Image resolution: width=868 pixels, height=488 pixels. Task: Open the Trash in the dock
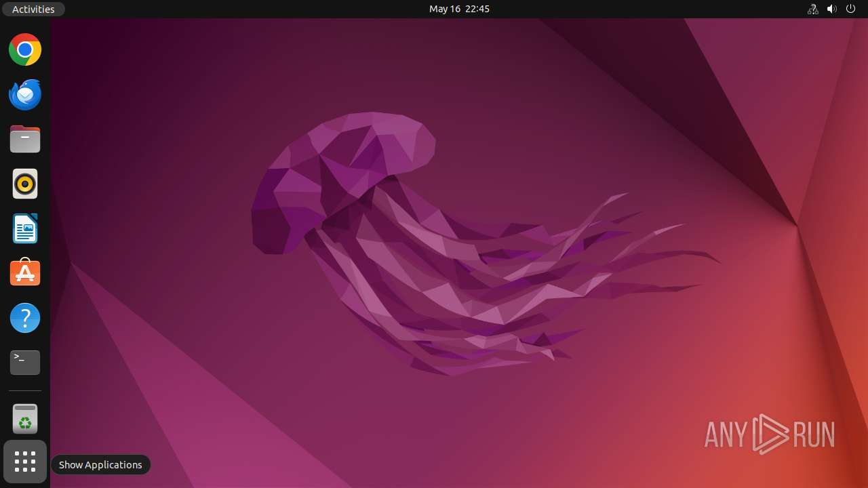coord(25,419)
